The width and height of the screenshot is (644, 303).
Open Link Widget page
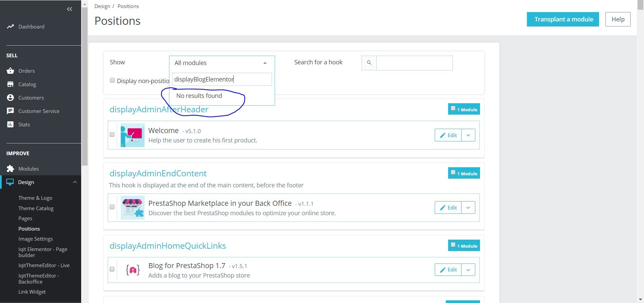[x=32, y=292]
